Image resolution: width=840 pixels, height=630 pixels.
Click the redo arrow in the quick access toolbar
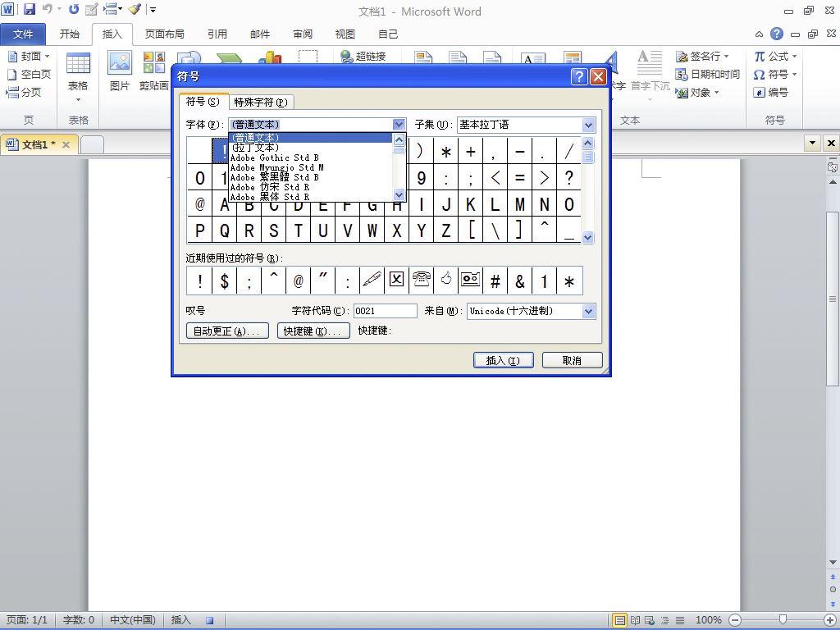[x=74, y=9]
